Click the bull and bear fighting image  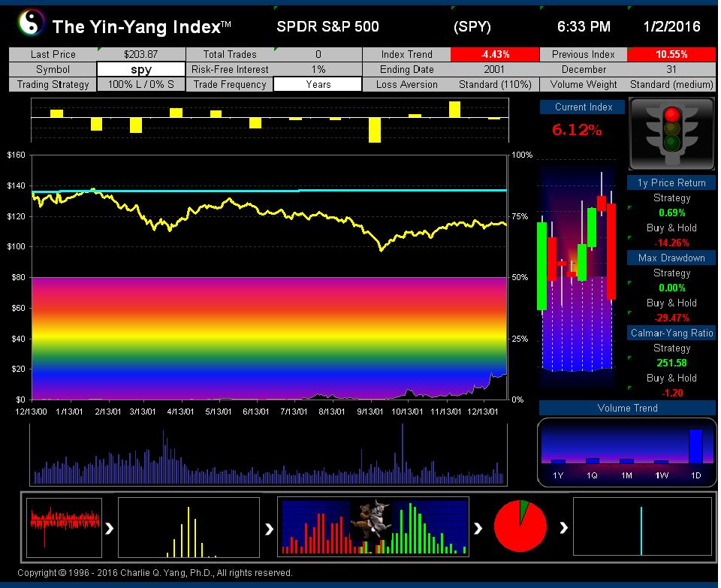[x=370, y=519]
